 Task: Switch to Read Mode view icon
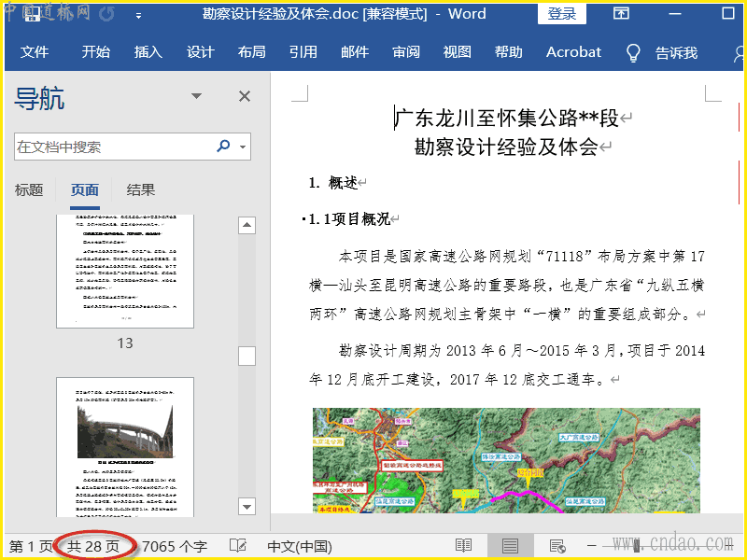tap(463, 546)
